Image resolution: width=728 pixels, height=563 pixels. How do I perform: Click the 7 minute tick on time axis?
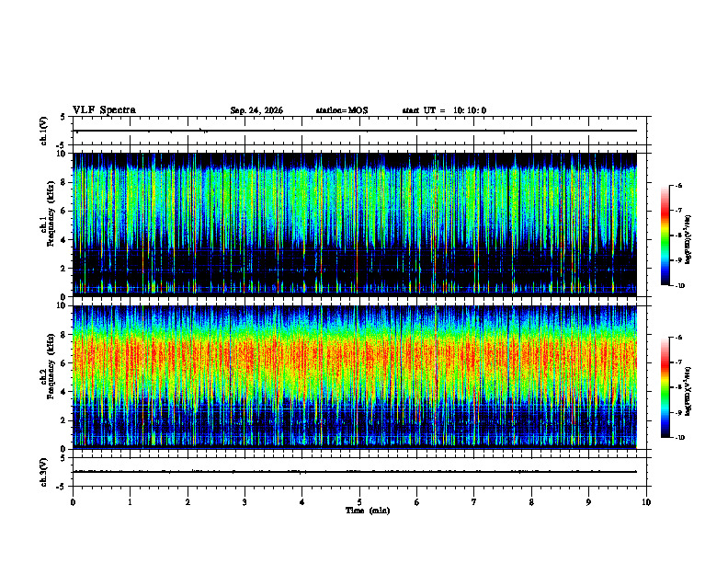[474, 502]
